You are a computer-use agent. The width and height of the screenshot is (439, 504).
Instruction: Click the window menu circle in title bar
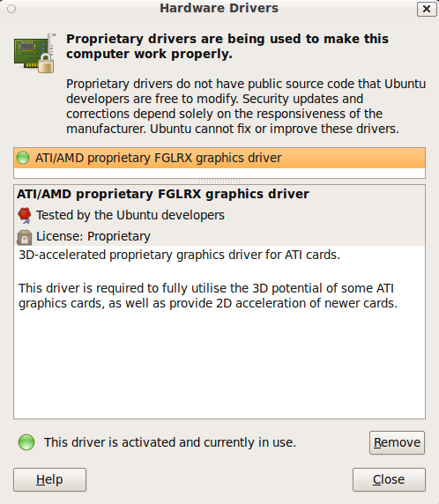(x=11, y=9)
